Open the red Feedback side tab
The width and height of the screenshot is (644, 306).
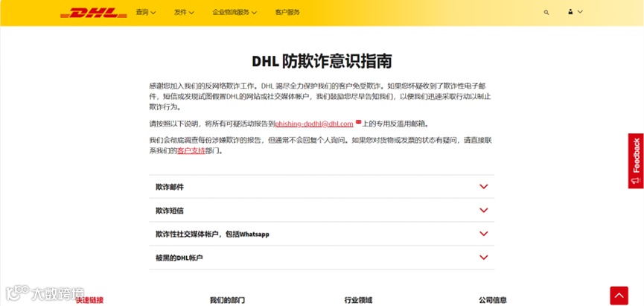pos(636,161)
